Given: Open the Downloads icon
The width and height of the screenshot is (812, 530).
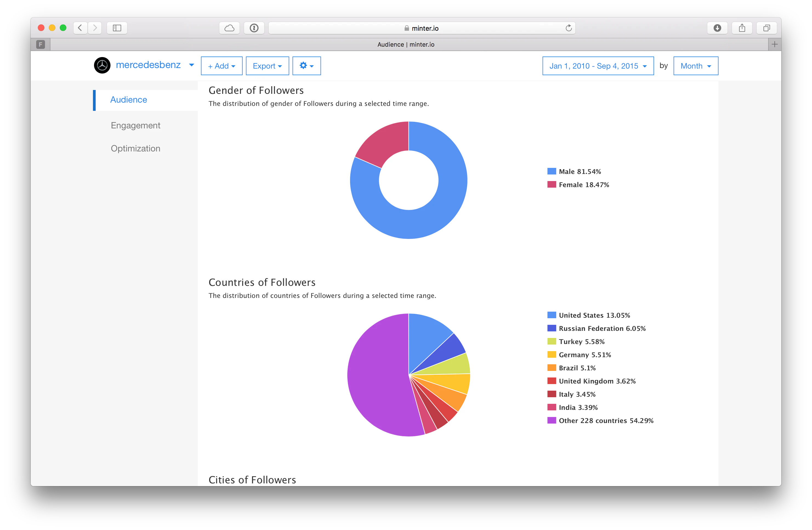Looking at the screenshot, I should 717,28.
